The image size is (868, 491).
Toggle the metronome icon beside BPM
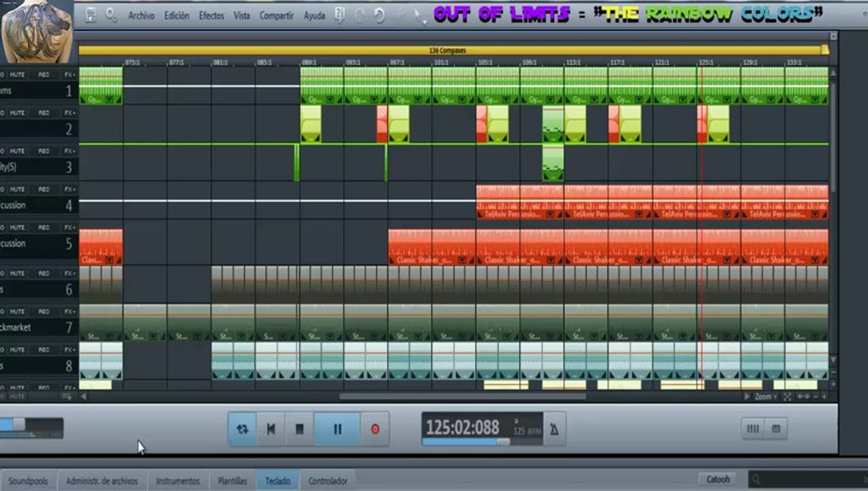(554, 429)
